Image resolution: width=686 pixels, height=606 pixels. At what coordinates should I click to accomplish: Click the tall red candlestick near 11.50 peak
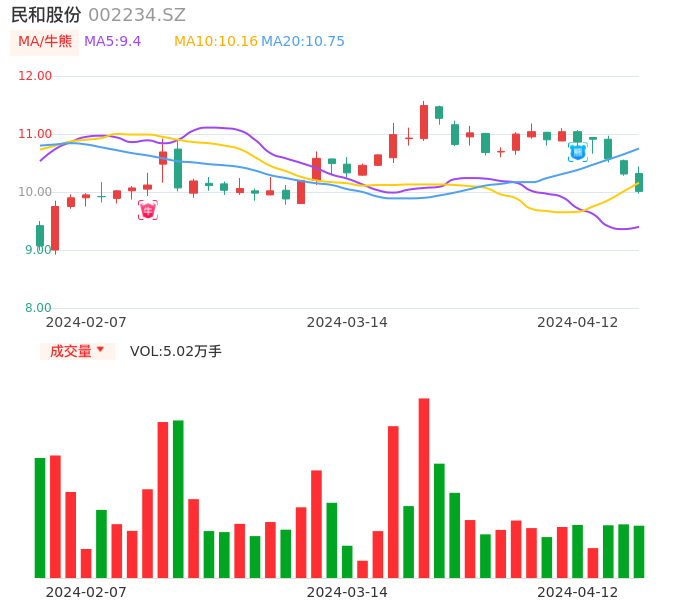click(x=424, y=122)
